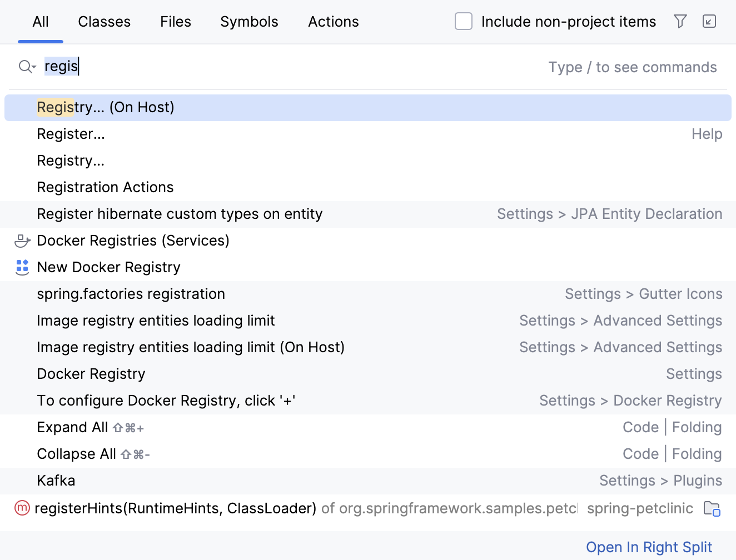Screen dimensions: 736x560
Task: Click the search magnifier history icon
Action: pyautogui.click(x=27, y=67)
